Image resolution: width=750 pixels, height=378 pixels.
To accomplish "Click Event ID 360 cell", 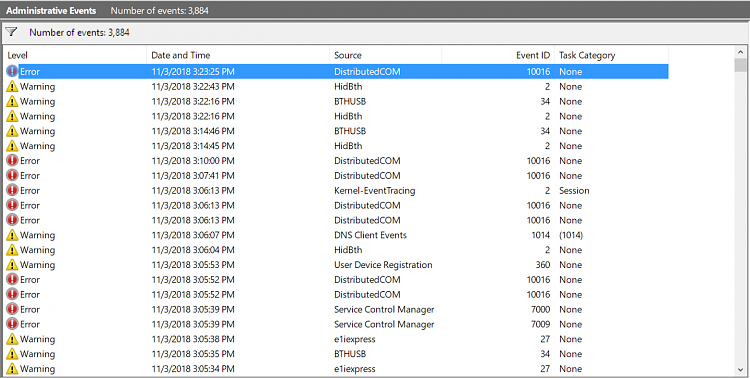I will [543, 265].
